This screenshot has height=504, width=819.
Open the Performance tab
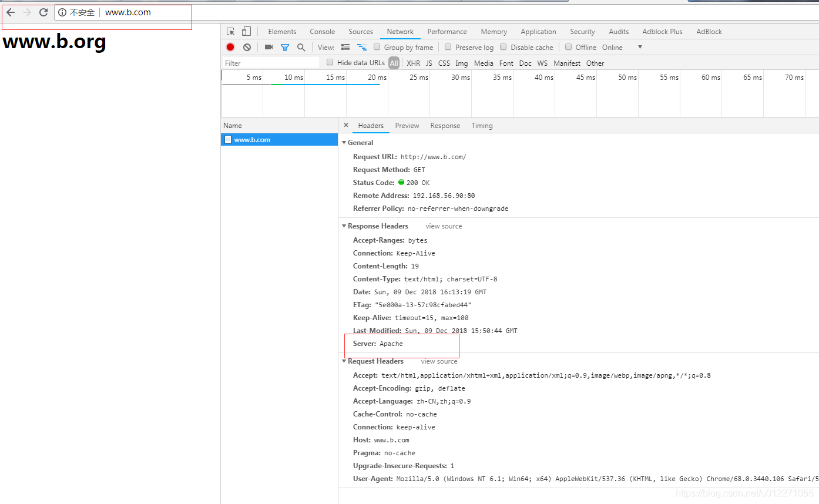447,32
